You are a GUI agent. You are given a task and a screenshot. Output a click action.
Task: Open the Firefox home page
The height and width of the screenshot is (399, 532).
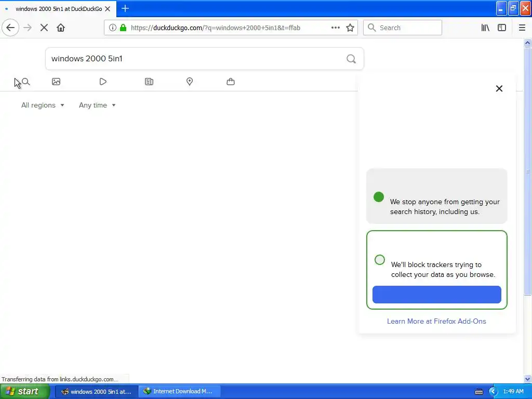(61, 28)
